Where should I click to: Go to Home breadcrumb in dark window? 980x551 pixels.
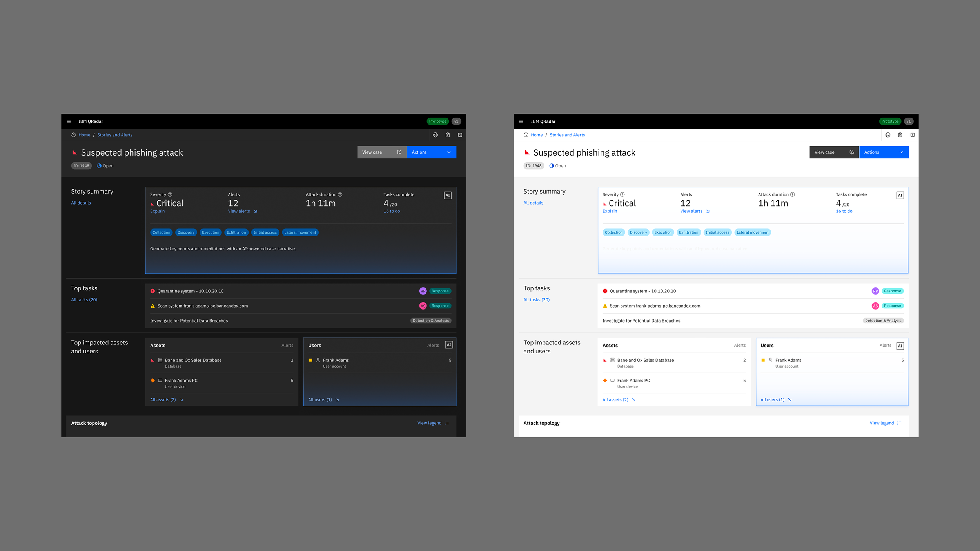pyautogui.click(x=84, y=135)
